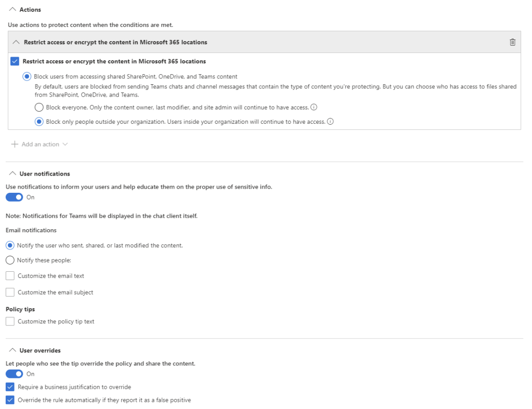The image size is (532, 409).
Task: Collapse the User overrides section
Action: [12, 350]
